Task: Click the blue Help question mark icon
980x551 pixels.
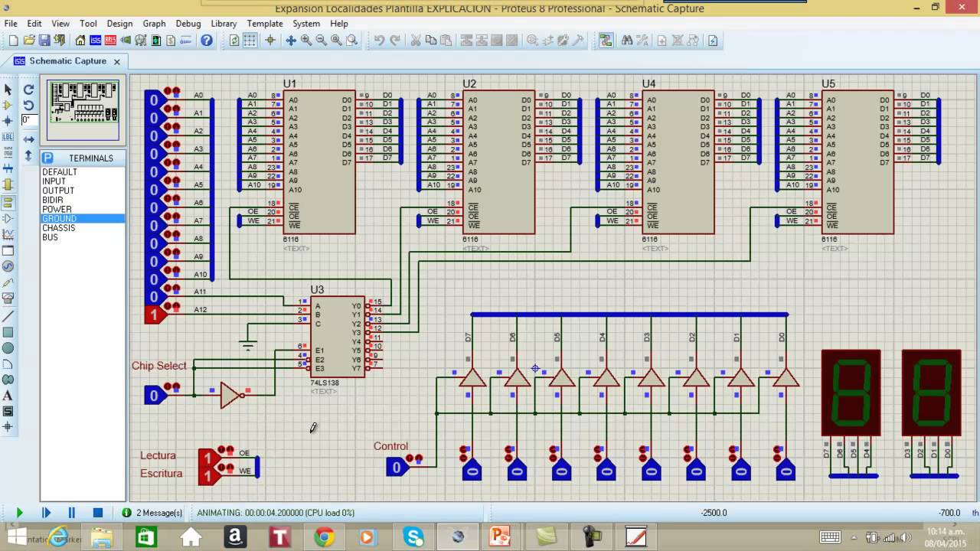Action: point(207,41)
